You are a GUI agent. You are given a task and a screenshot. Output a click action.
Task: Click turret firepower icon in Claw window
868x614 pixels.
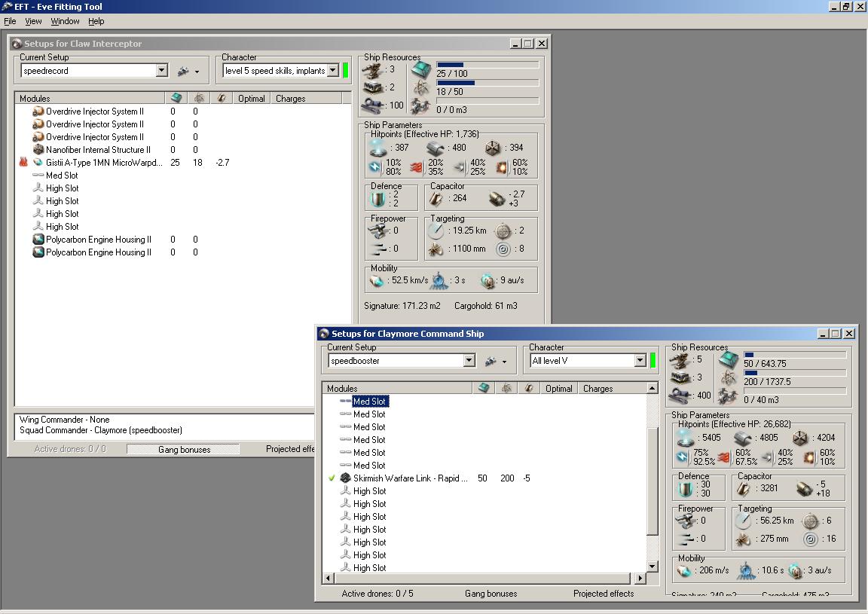tap(378, 231)
